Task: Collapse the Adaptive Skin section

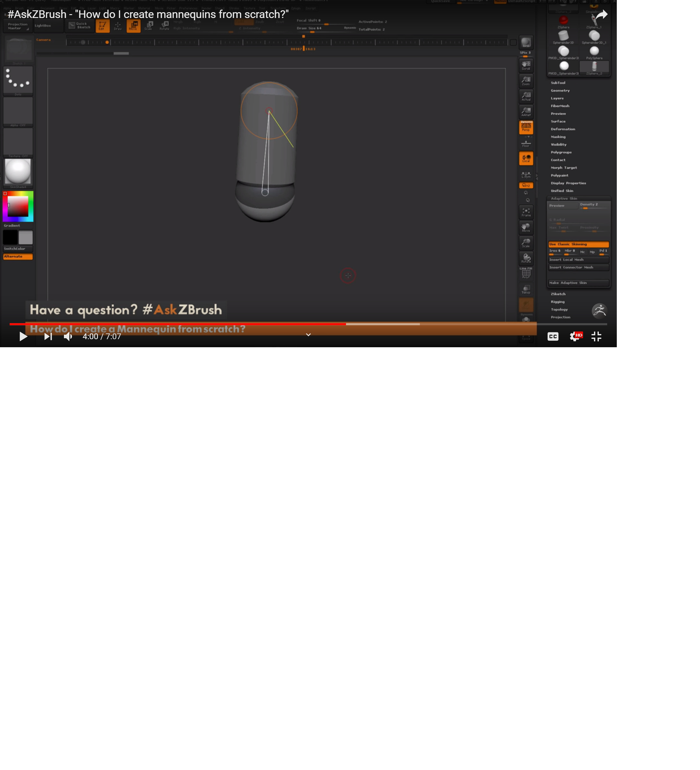Action: tap(564, 199)
